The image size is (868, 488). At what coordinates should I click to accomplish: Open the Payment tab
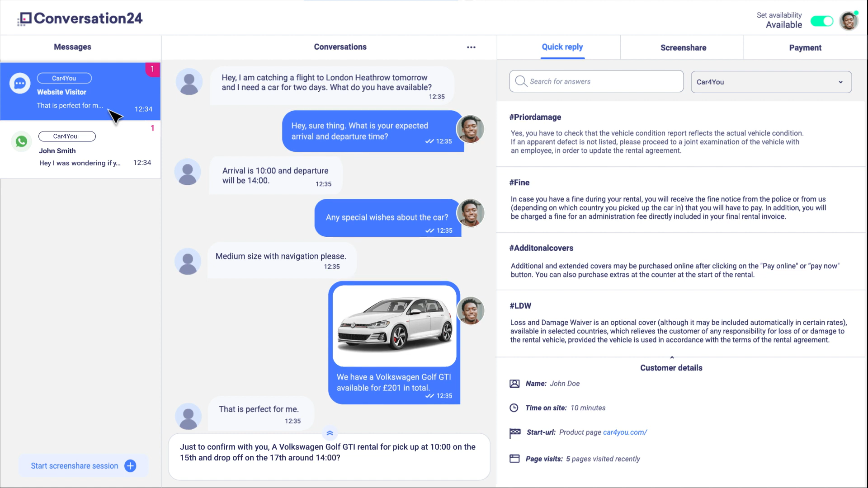coord(805,48)
